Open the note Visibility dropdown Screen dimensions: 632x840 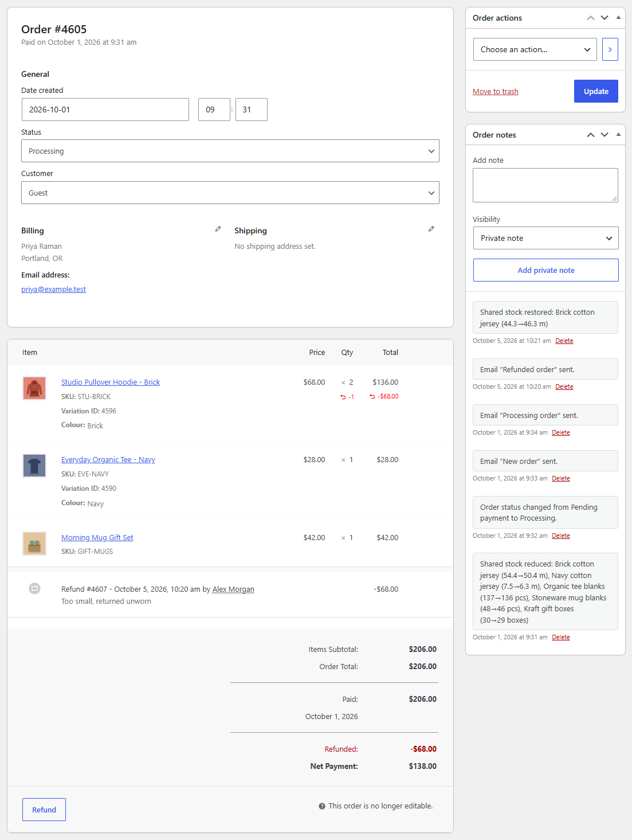tap(546, 238)
